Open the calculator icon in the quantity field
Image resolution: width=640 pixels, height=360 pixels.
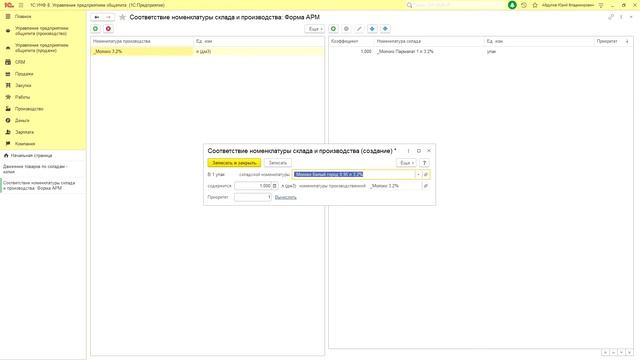(275, 186)
